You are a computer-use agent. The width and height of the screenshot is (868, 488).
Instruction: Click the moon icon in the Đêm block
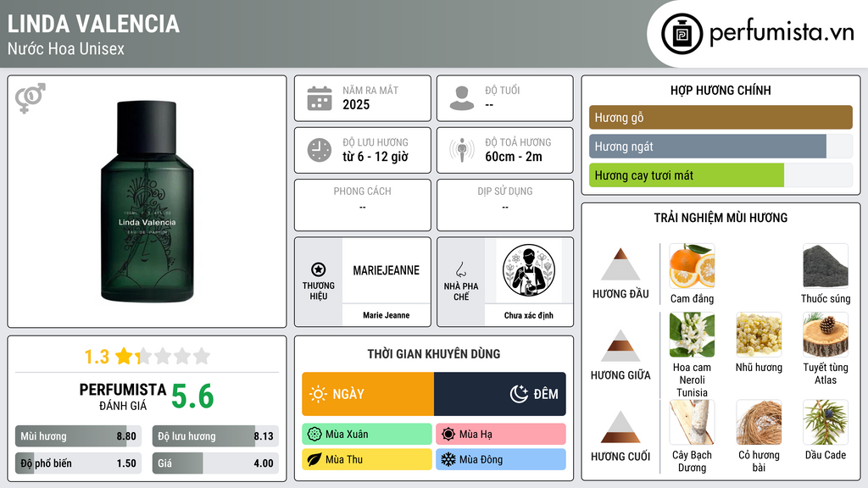point(519,394)
